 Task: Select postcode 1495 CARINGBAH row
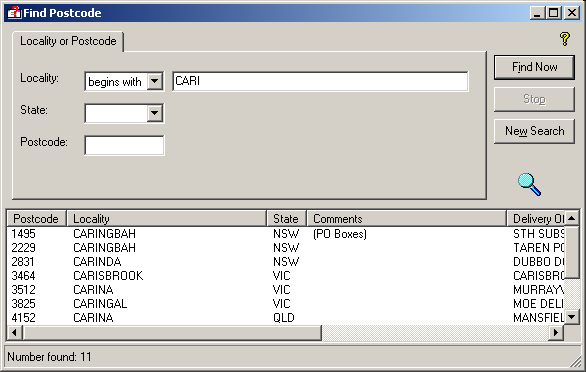click(x=286, y=234)
